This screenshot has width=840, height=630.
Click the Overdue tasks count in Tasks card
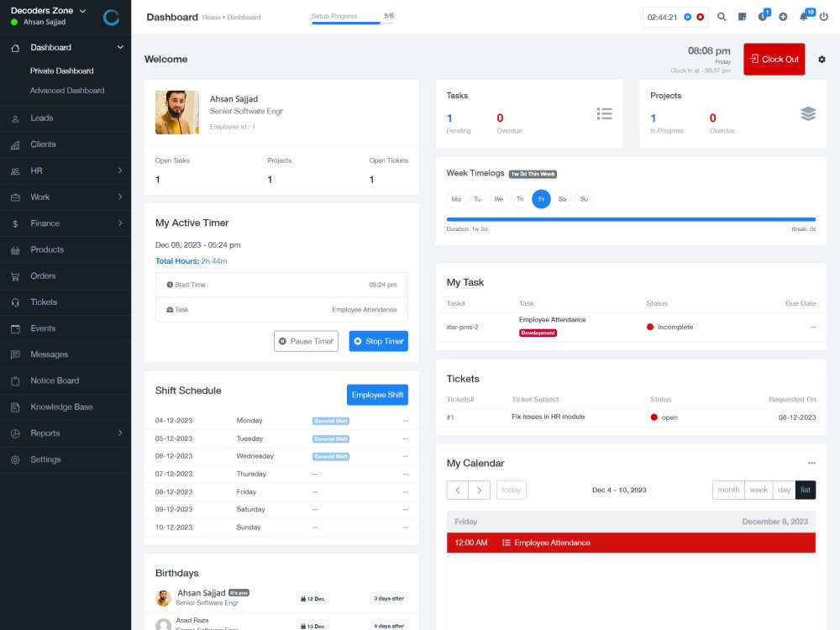(x=500, y=118)
